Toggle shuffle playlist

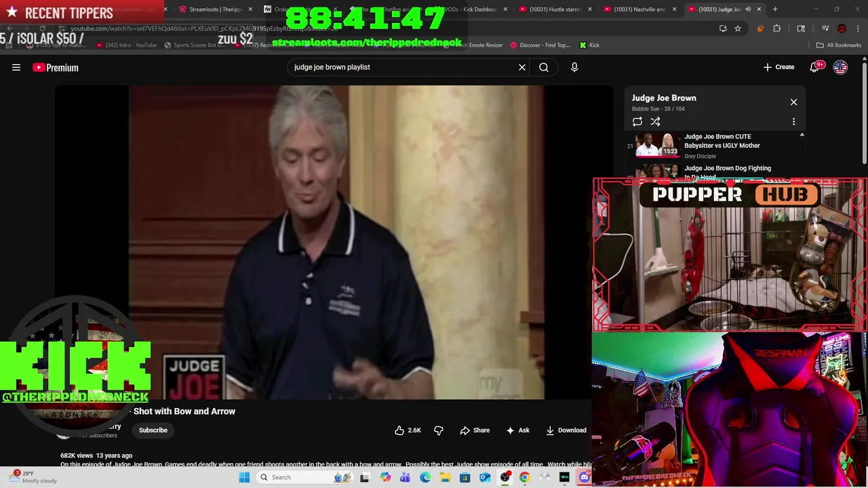(655, 122)
